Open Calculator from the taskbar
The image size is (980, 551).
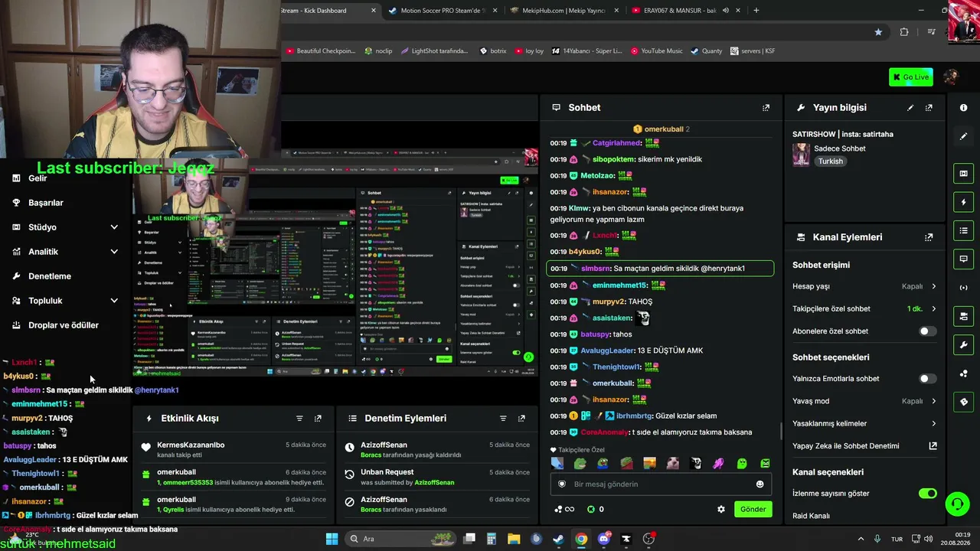[492, 539]
